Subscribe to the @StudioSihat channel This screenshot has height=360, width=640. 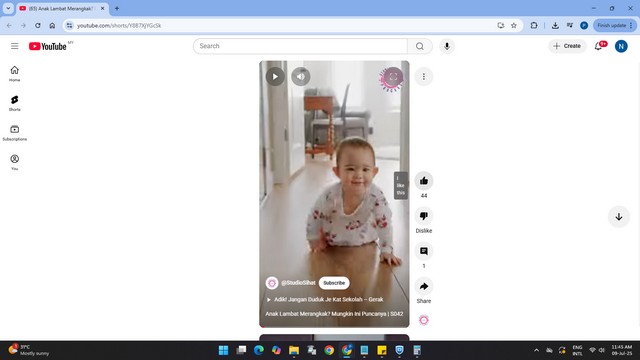(x=334, y=283)
